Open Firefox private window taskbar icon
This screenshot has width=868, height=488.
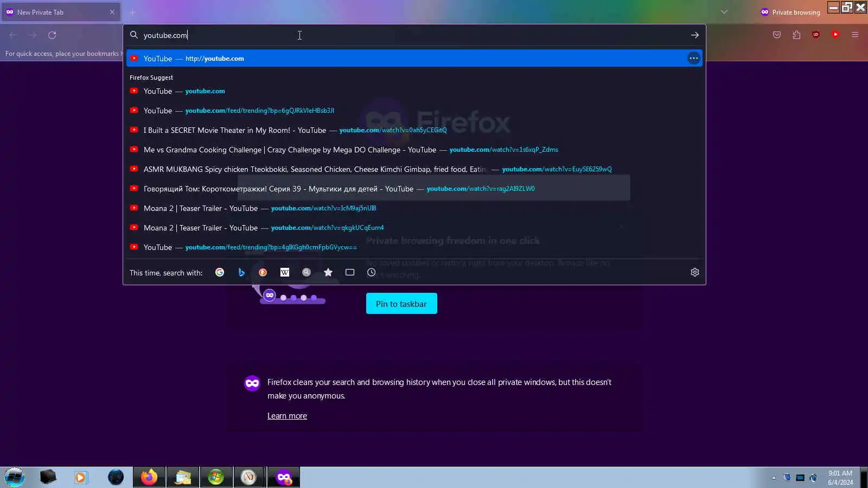283,477
